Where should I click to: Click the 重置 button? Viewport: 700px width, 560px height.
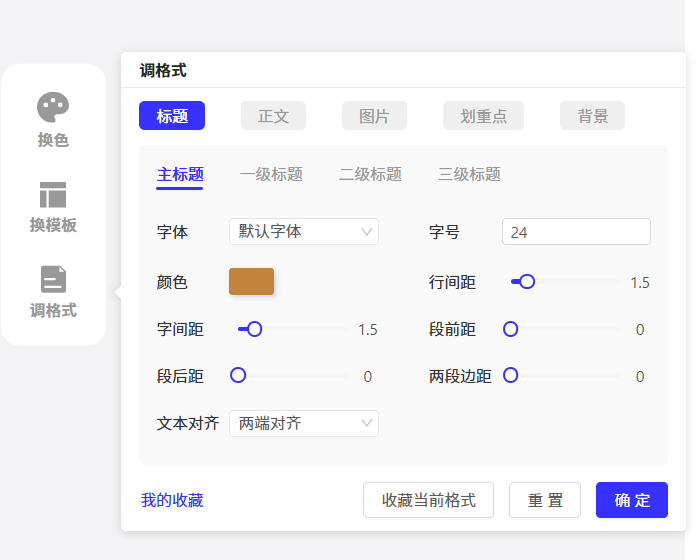click(x=545, y=500)
